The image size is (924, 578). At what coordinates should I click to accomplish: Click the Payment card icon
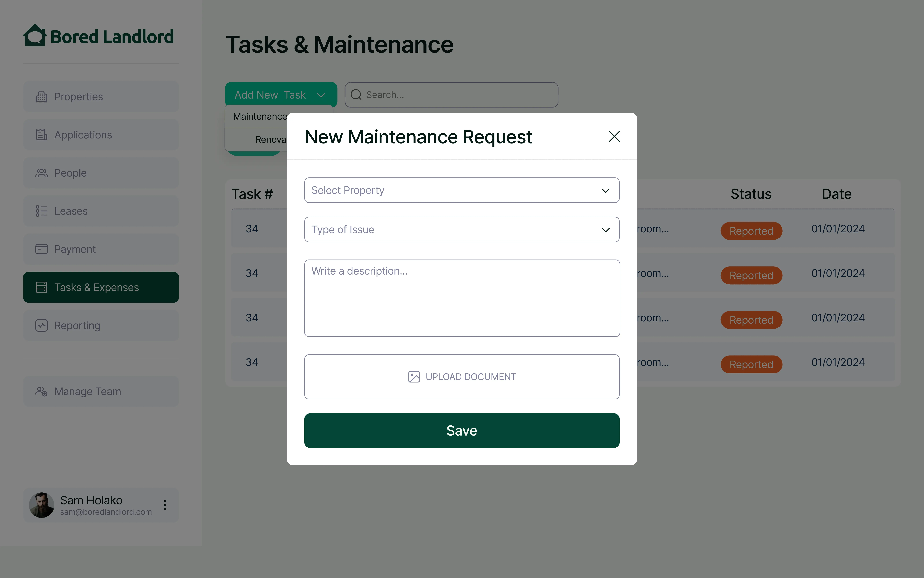click(x=41, y=249)
